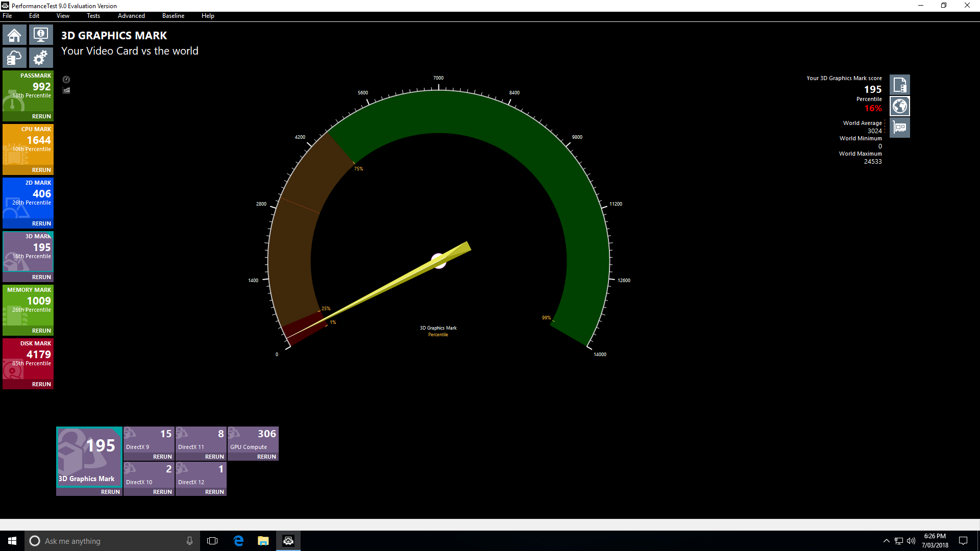Screen dimensions: 980x551
Task: Open the File menu
Action: click(7, 16)
